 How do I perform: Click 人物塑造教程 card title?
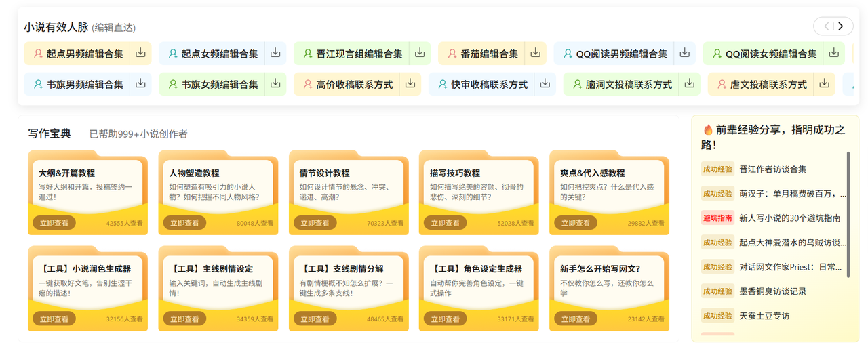(x=194, y=173)
